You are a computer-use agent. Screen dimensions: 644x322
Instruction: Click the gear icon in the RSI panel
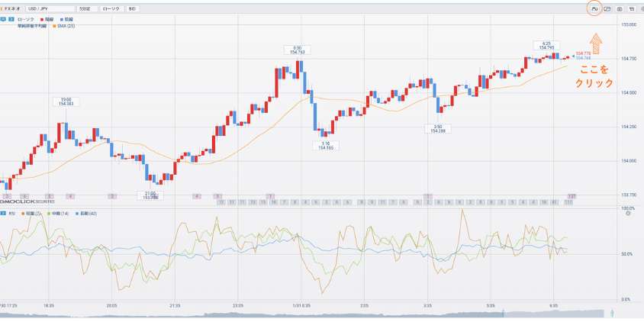(628, 214)
